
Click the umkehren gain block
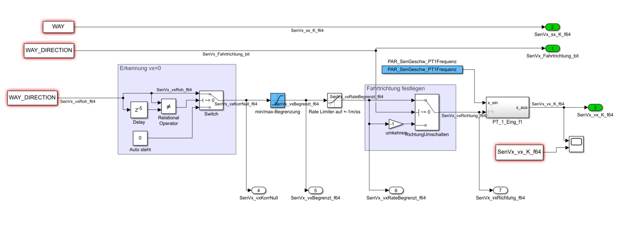(x=395, y=124)
